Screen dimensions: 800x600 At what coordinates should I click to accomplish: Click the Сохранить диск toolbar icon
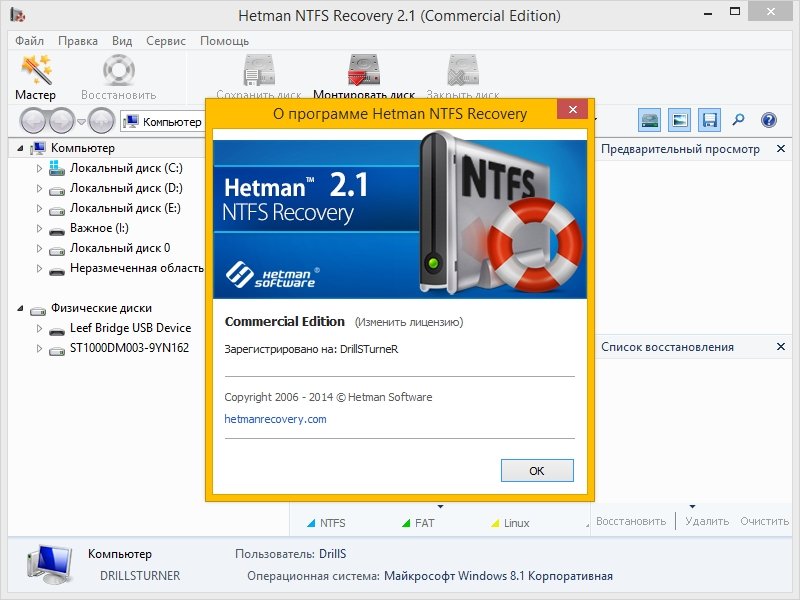(x=259, y=70)
